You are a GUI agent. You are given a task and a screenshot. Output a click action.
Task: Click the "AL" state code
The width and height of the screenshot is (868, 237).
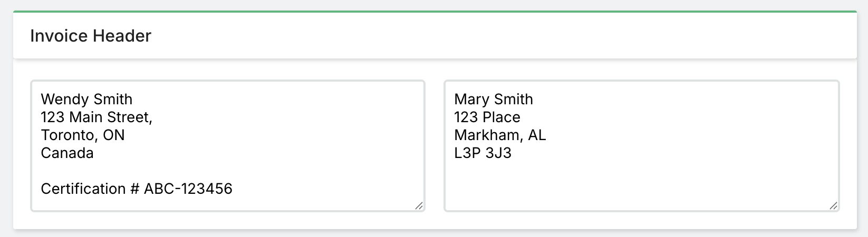537,135
